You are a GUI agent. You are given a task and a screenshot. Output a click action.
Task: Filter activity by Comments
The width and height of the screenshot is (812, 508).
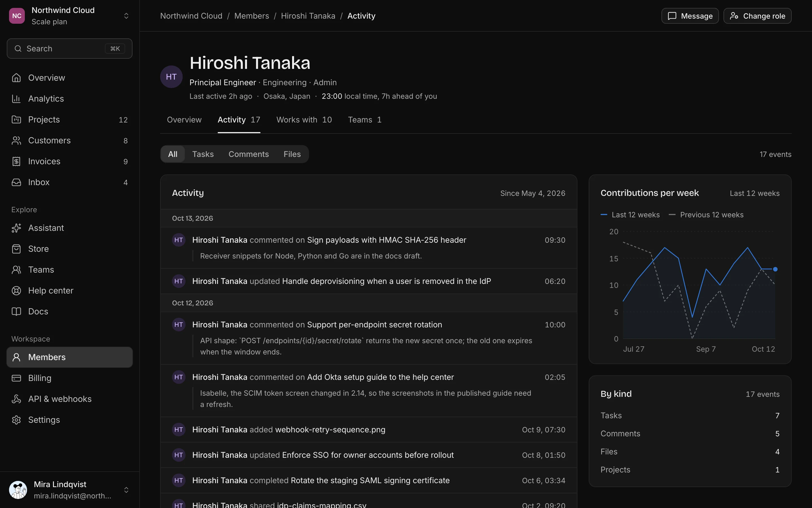point(249,154)
